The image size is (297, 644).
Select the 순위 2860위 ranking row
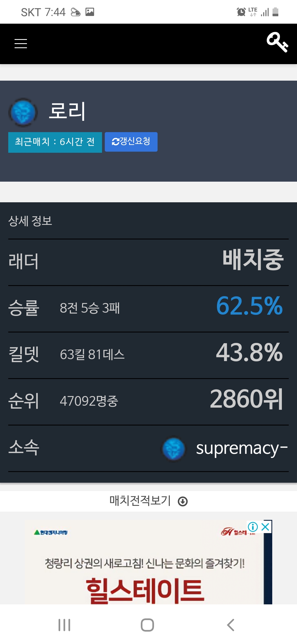[x=148, y=402]
